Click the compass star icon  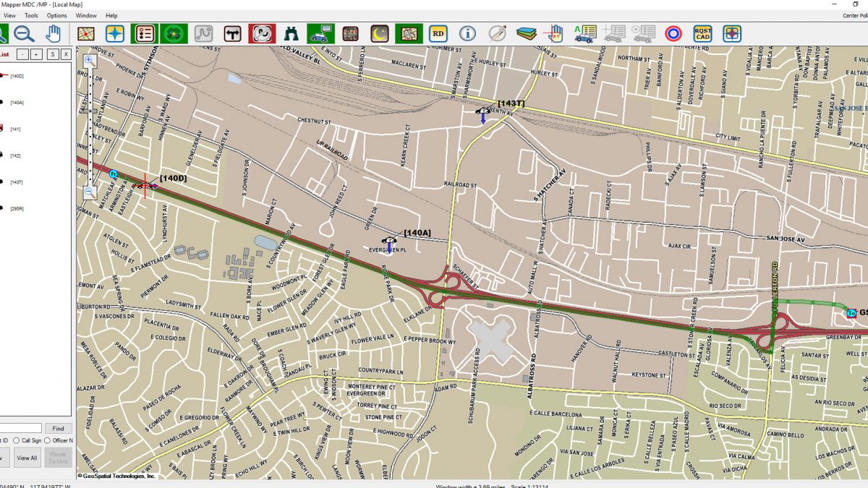pyautogui.click(x=115, y=33)
